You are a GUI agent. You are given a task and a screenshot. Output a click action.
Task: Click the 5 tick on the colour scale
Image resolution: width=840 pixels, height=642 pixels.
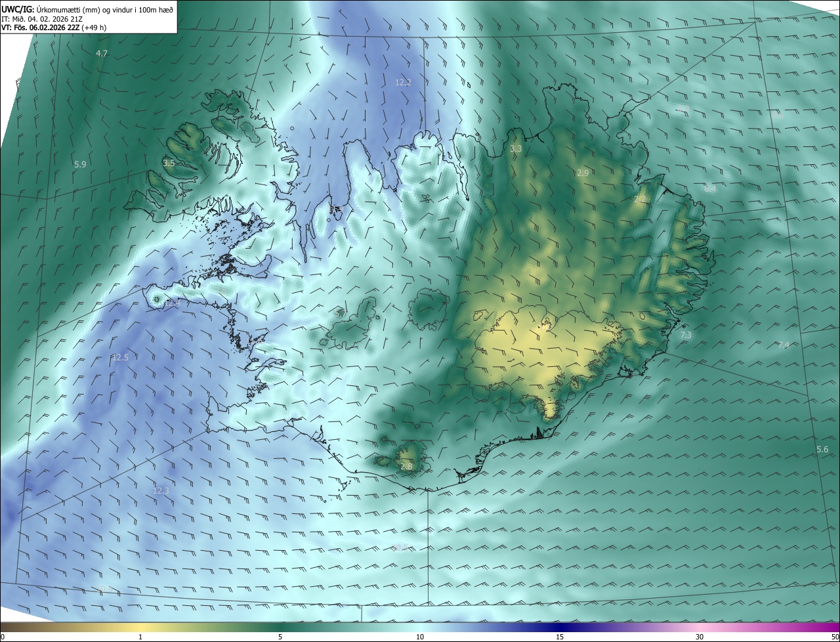[x=280, y=637]
